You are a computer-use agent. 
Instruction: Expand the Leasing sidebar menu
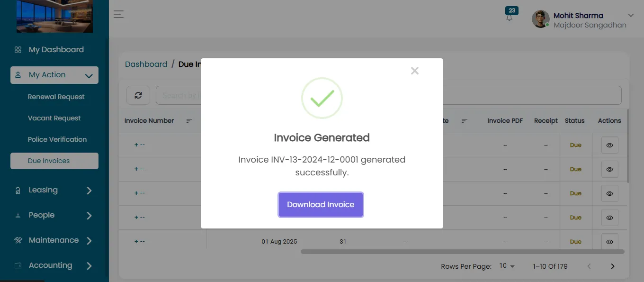[54, 190]
